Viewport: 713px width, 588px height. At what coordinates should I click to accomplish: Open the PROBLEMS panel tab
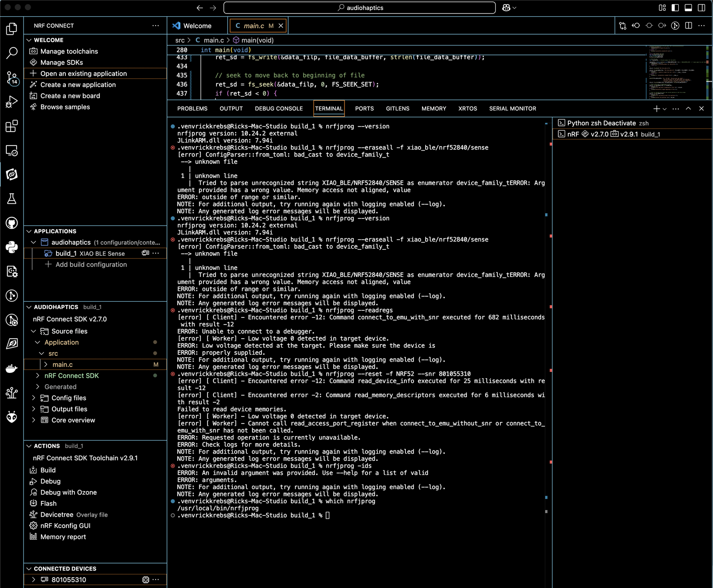192,109
